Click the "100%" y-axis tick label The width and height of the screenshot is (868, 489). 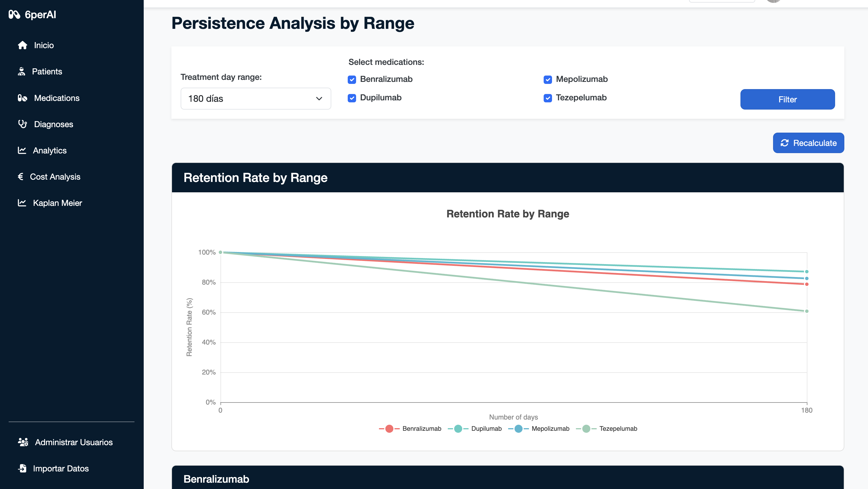tap(207, 252)
